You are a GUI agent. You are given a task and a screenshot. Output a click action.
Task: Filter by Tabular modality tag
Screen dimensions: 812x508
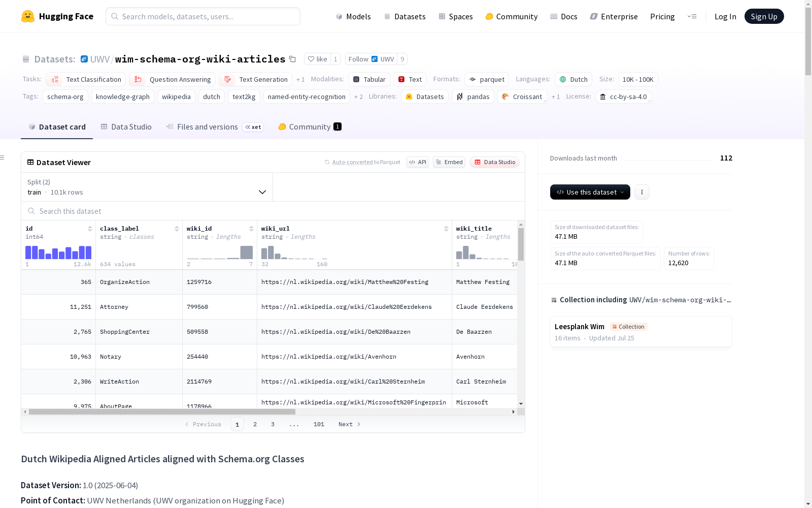[369, 79]
